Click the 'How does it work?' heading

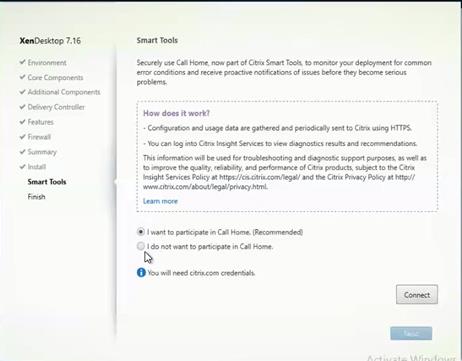(x=176, y=113)
